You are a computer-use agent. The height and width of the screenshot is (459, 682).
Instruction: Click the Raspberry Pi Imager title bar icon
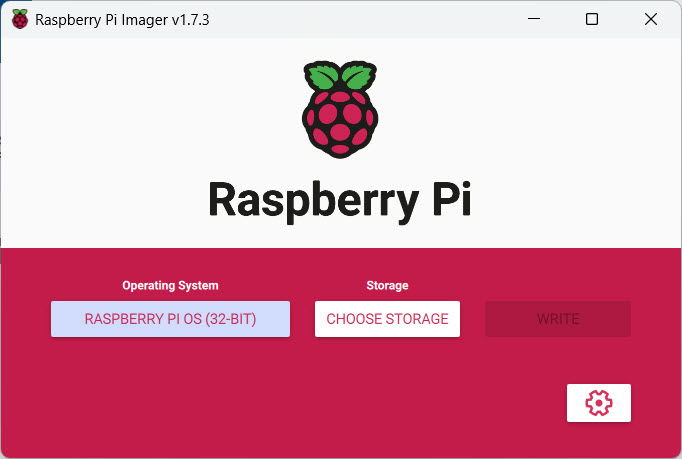point(20,19)
